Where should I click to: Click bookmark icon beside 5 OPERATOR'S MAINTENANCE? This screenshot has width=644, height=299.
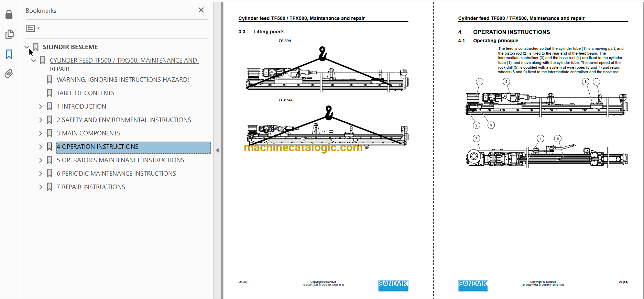click(x=50, y=160)
